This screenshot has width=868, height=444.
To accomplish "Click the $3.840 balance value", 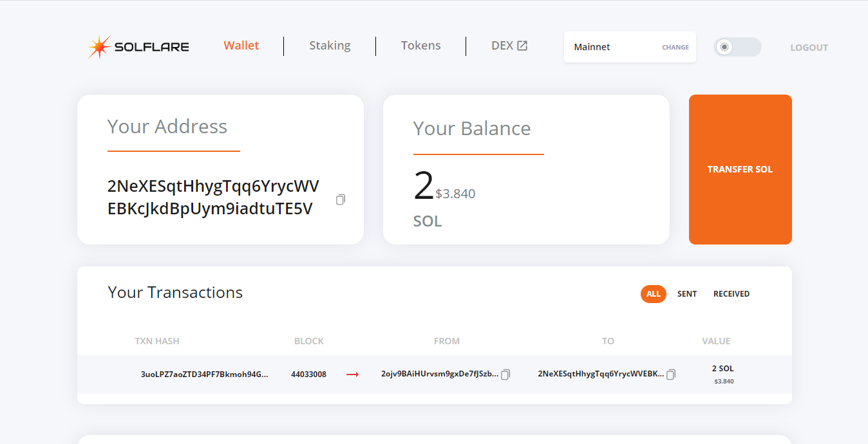I will [x=455, y=194].
